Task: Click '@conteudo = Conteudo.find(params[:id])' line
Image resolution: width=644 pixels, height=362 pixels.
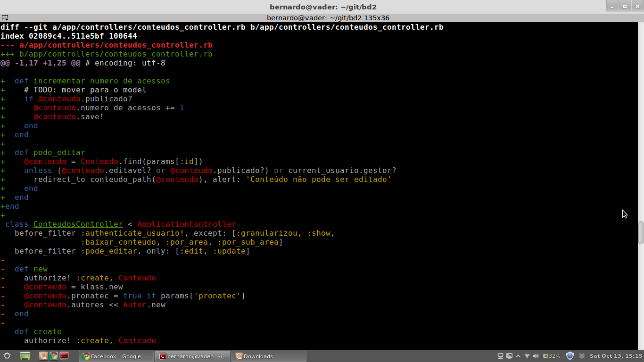Action: tap(114, 162)
